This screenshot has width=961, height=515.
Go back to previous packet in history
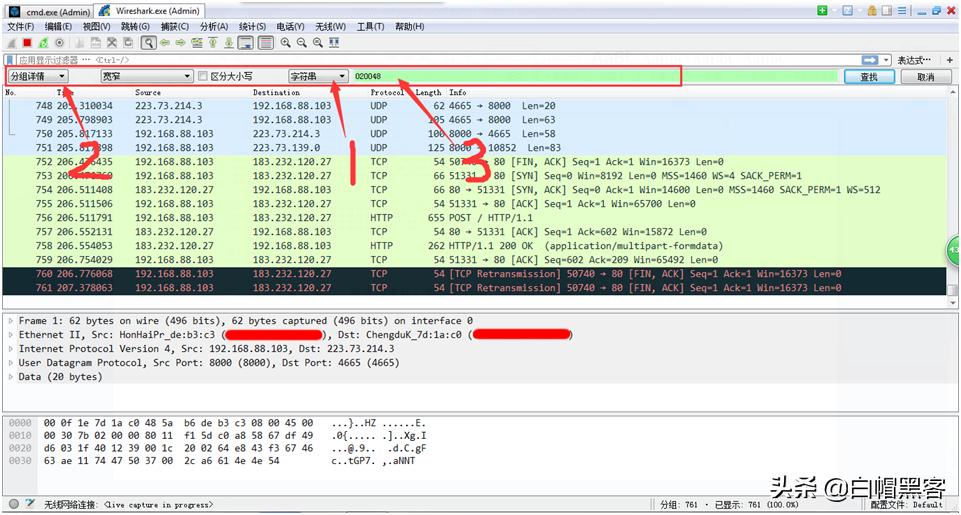coord(165,43)
